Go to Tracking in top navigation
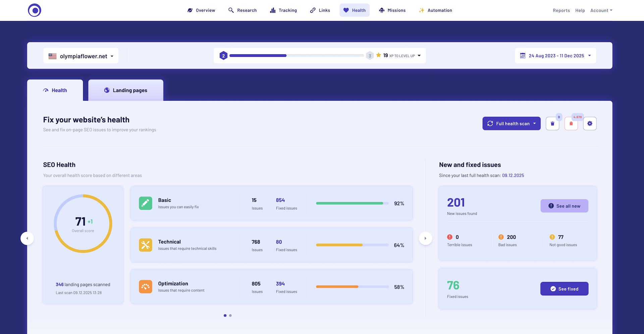 [283, 10]
